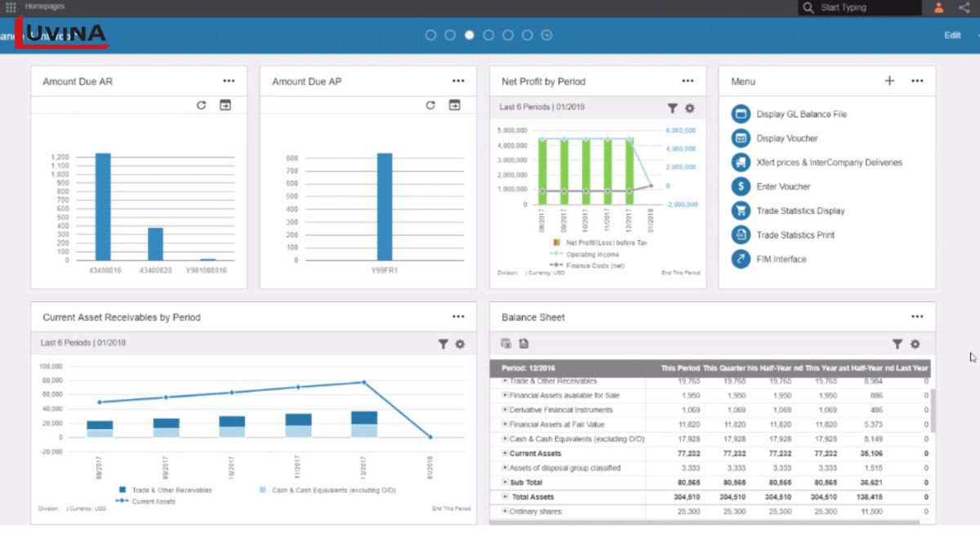Image resolution: width=980 pixels, height=551 pixels.
Task: Expand the Total Assets row
Action: point(505,496)
